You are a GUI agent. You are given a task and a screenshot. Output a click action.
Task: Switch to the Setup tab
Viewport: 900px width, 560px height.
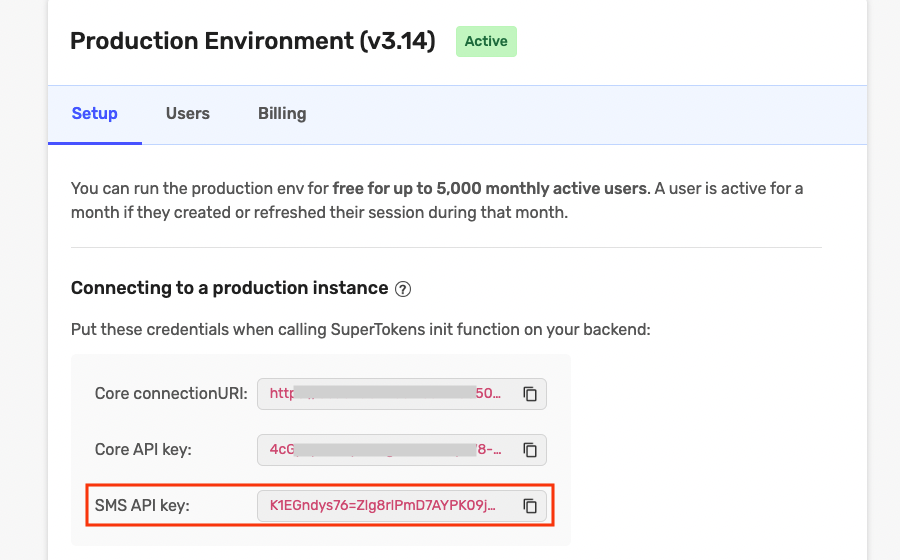[x=95, y=114]
